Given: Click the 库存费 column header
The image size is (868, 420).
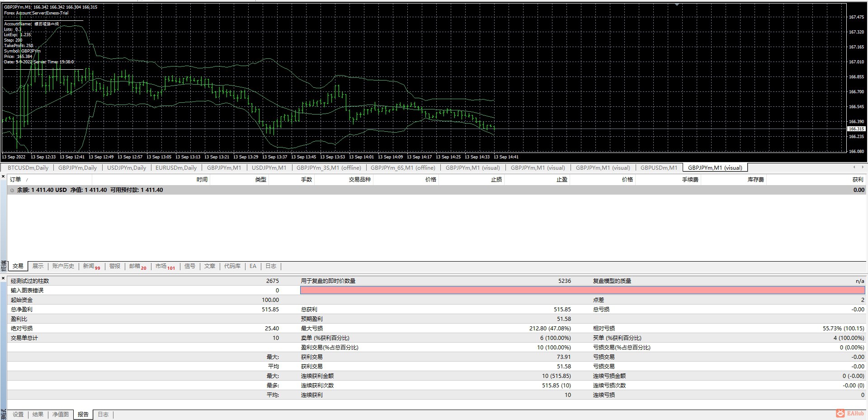Looking at the screenshot, I should (x=755, y=180).
